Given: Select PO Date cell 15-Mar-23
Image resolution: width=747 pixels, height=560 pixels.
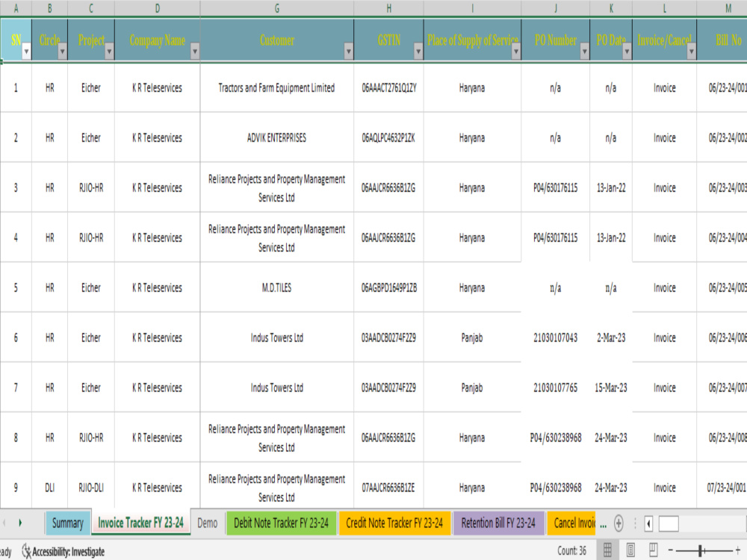Looking at the screenshot, I should (x=611, y=388).
